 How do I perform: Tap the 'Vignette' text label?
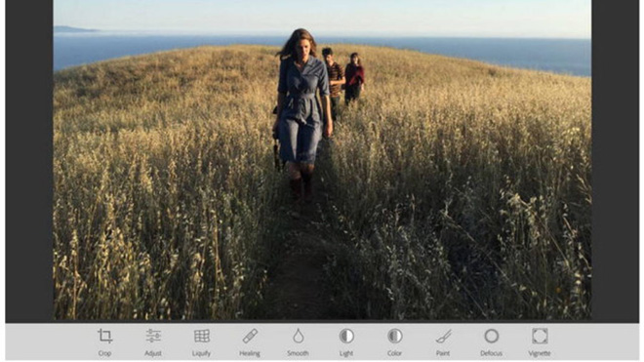(x=540, y=353)
